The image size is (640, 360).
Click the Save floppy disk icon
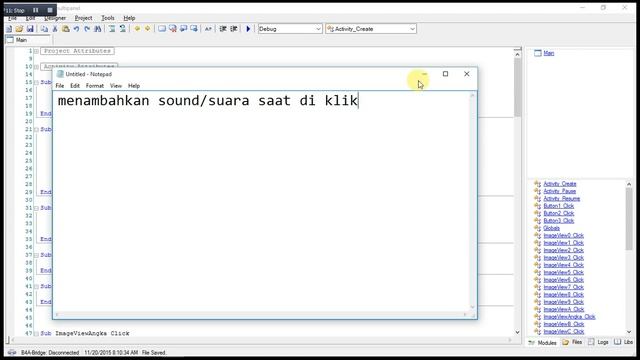30,29
